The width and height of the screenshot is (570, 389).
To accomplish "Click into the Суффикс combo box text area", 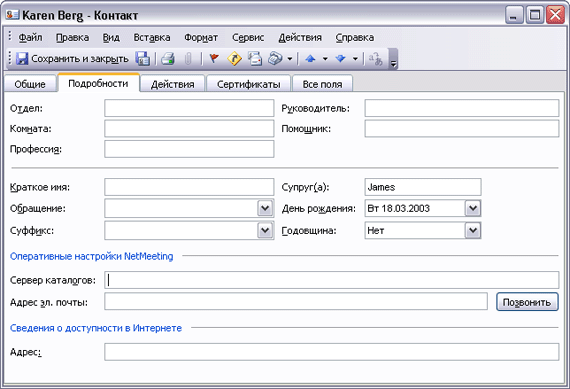I will coord(181,230).
